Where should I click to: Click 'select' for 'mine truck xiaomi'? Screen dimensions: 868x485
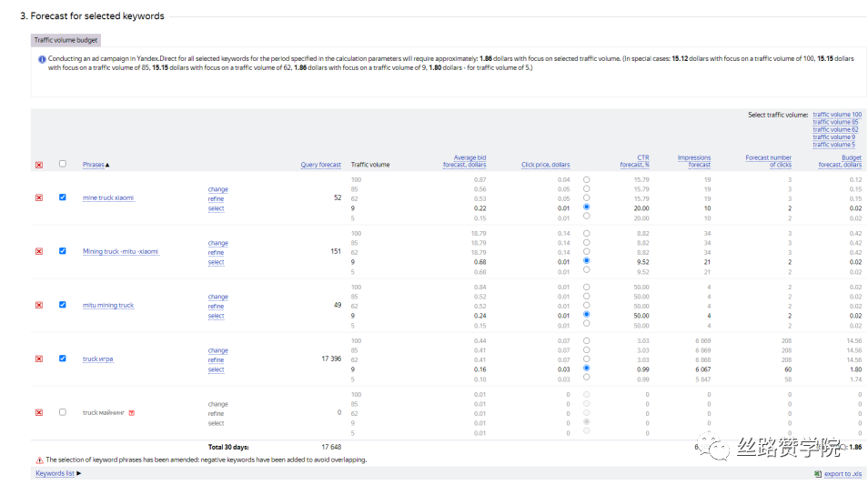[216, 208]
